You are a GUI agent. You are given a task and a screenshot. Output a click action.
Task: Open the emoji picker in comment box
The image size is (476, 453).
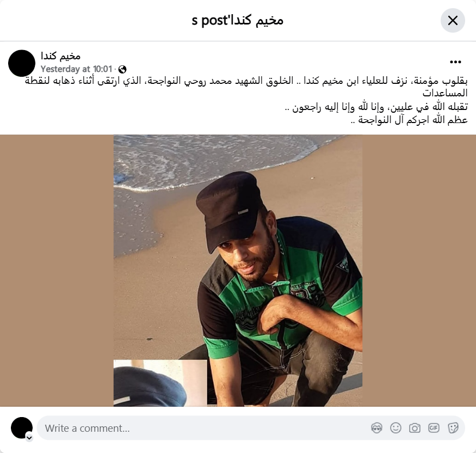coord(395,428)
